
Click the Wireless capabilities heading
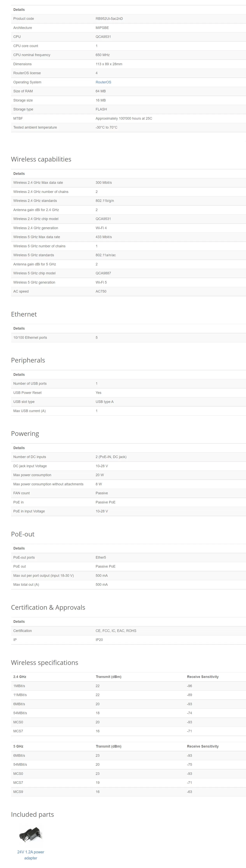tap(41, 159)
